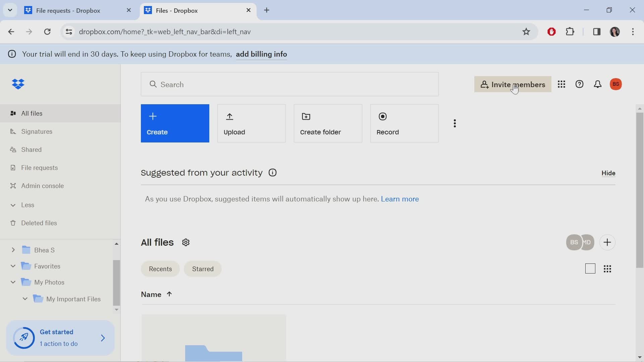Click the Invite members button

[513, 84]
